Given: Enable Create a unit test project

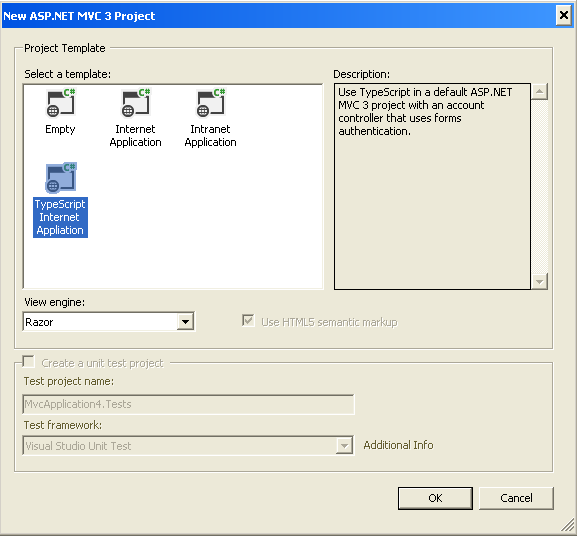Looking at the screenshot, I should click(x=28, y=362).
